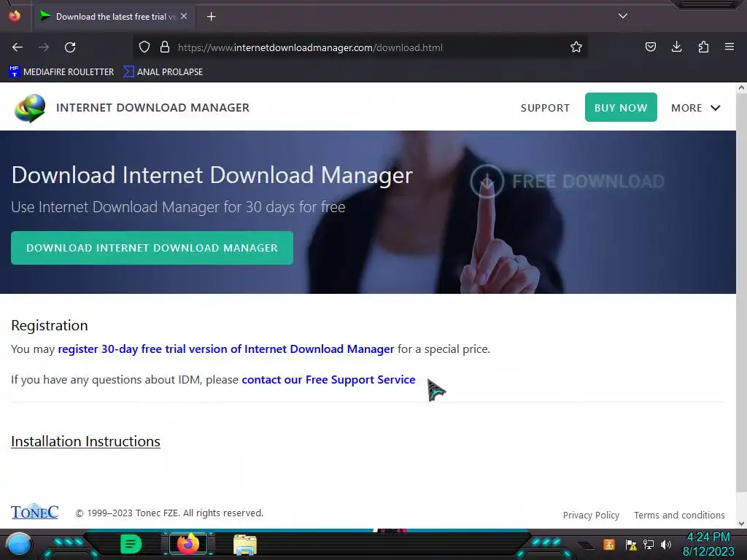Click the Firefox logo beside the tab
The image size is (747, 560).
click(15, 16)
